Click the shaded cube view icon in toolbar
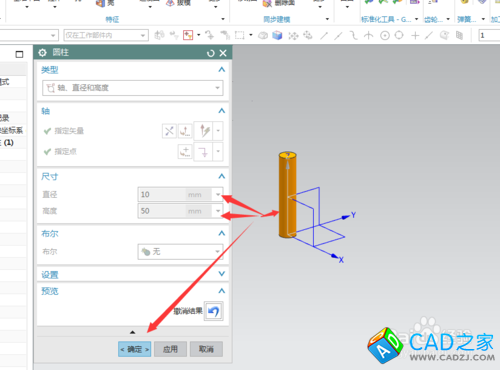Screen dimensions: 500x370 tap(277, 35)
